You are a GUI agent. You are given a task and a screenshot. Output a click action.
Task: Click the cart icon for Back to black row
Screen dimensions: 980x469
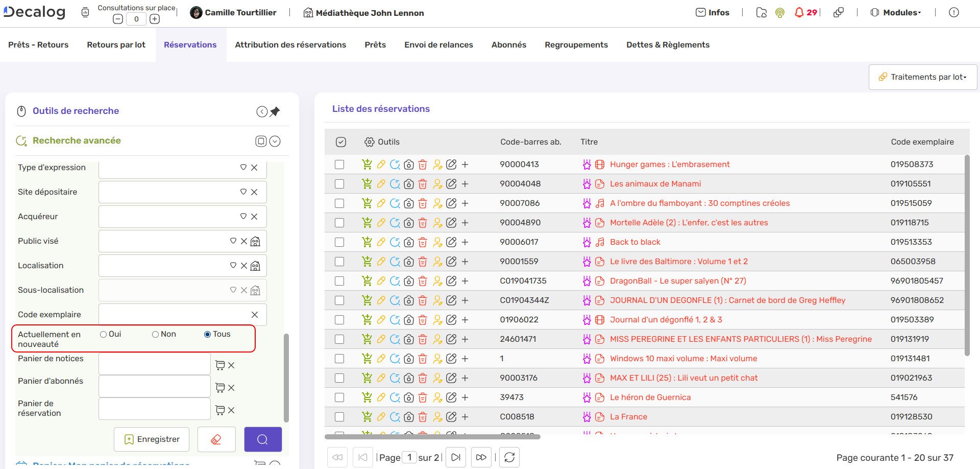click(x=366, y=242)
